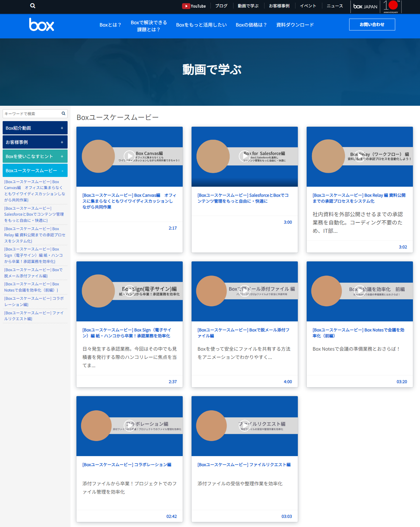Viewport: 420px width, 527px height.
Task: Click the 2:17 duration on Canvas card
Action: pyautogui.click(x=173, y=228)
